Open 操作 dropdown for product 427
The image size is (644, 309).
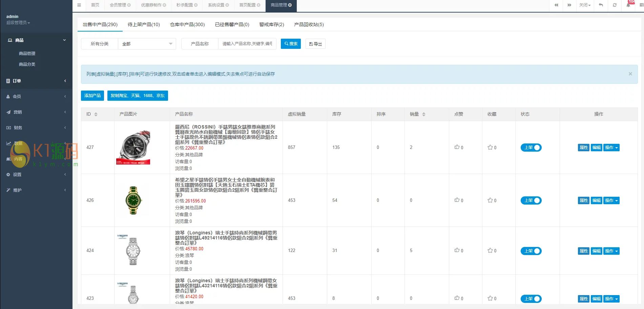[x=611, y=148]
